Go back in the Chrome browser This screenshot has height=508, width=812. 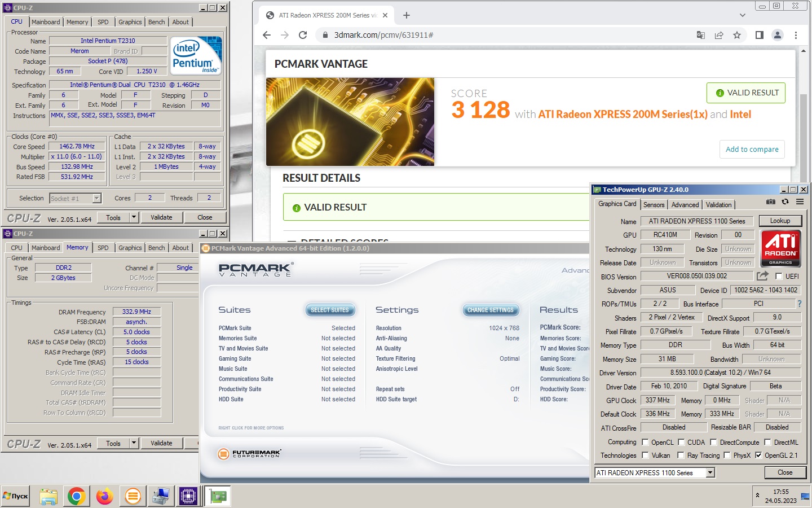[x=267, y=35]
